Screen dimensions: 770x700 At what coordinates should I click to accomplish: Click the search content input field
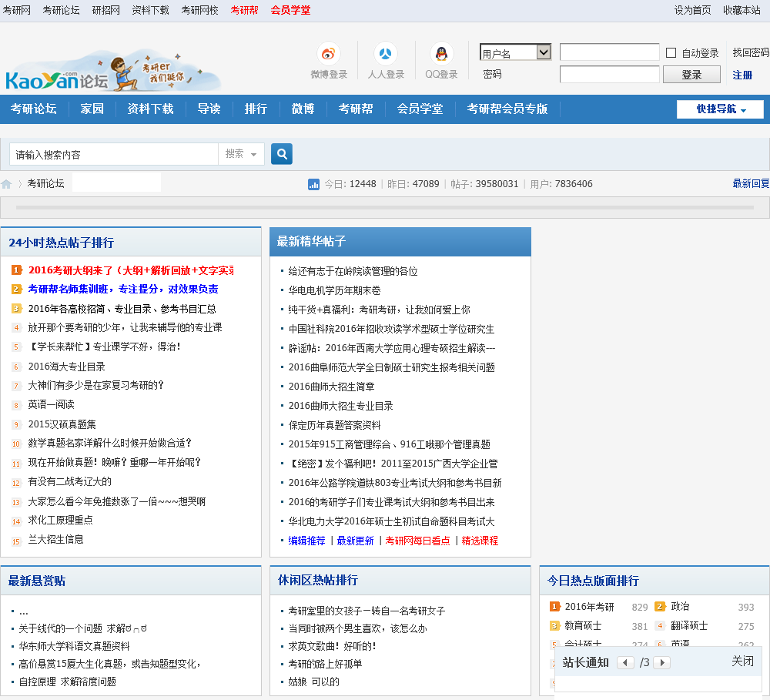coord(114,154)
